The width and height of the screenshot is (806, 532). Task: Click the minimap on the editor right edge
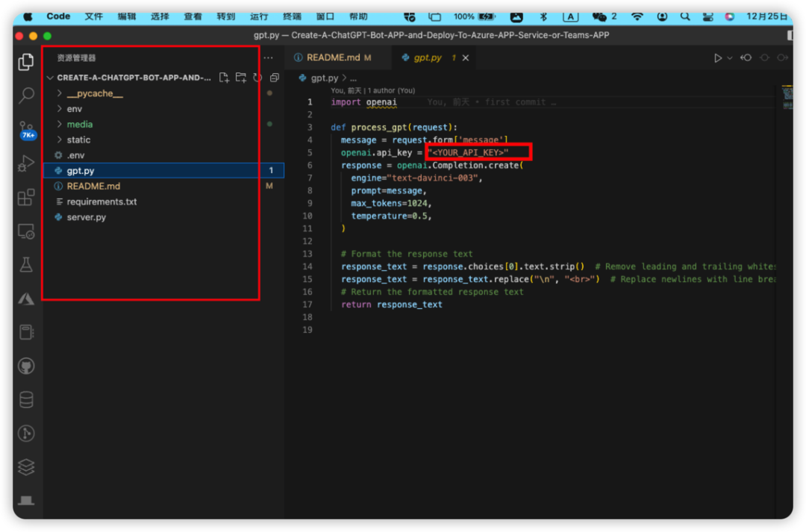click(787, 98)
